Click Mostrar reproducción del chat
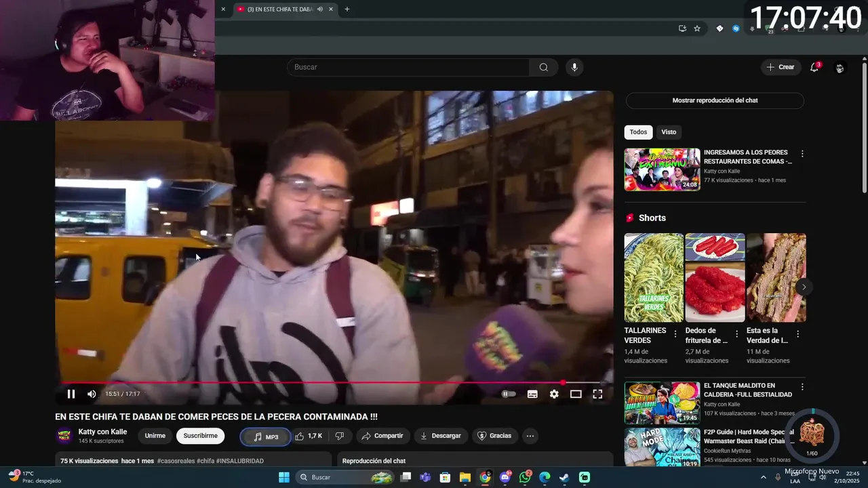Viewport: 868px width, 488px height. (715, 100)
